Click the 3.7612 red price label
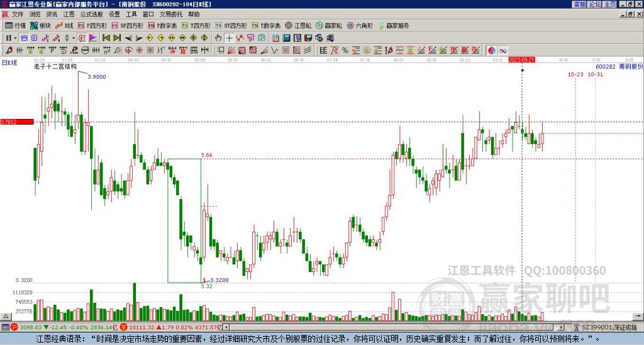Screen dimensions: 644x345 [x=17, y=122]
